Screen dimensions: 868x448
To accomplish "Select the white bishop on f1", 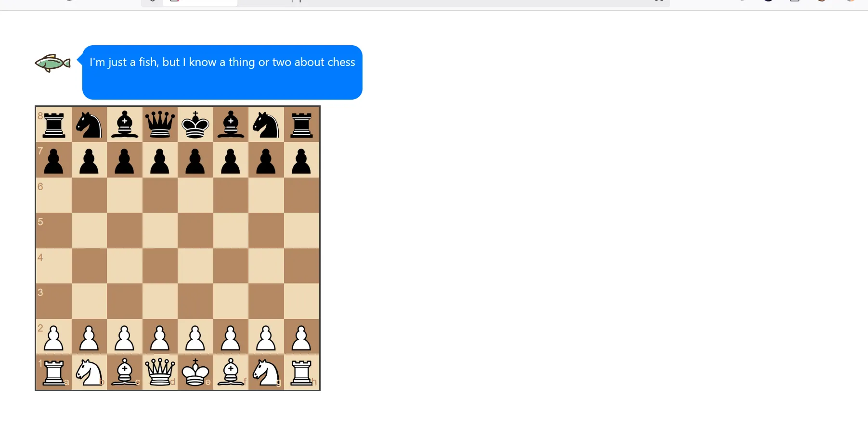I will point(231,372).
